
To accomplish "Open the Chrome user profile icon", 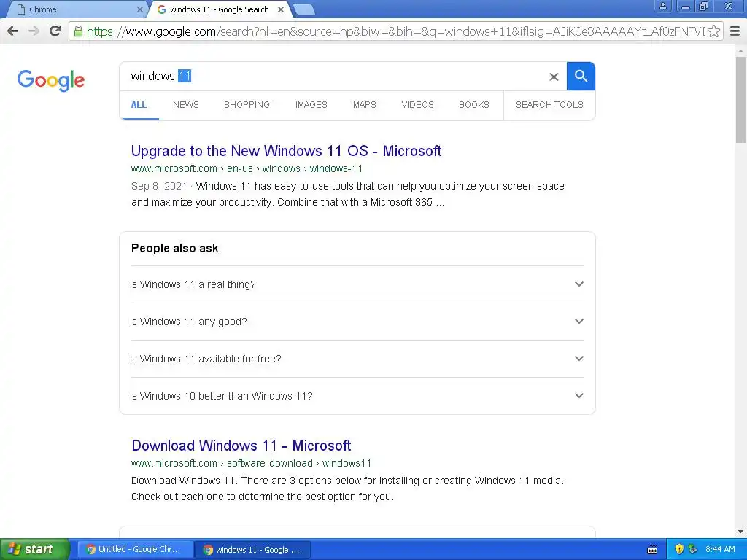I will pos(662,6).
